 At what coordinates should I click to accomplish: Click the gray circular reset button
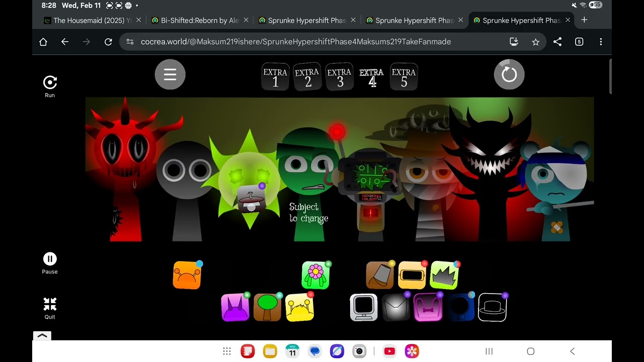[509, 74]
